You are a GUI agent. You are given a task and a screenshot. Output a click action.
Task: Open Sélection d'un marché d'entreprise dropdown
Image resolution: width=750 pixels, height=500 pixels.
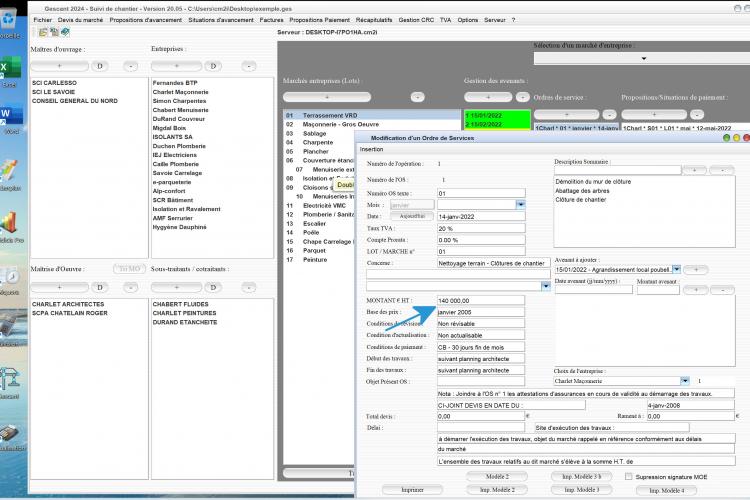644,58
